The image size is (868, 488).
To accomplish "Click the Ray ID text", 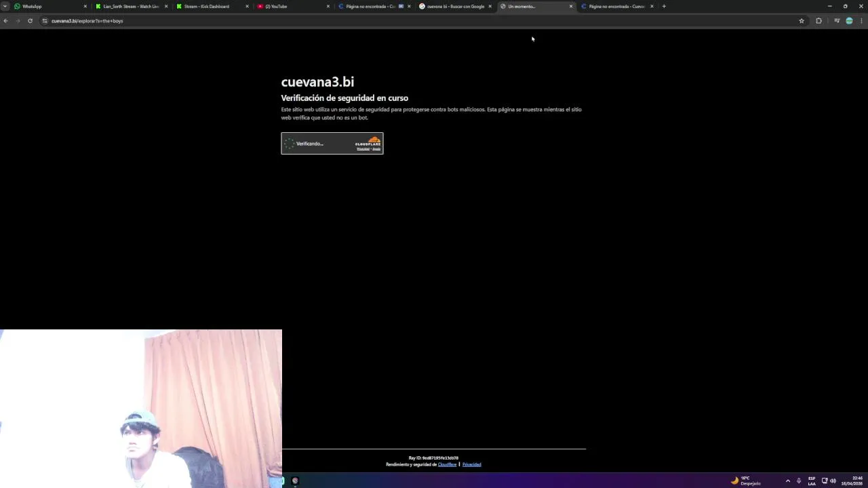I will (433, 458).
